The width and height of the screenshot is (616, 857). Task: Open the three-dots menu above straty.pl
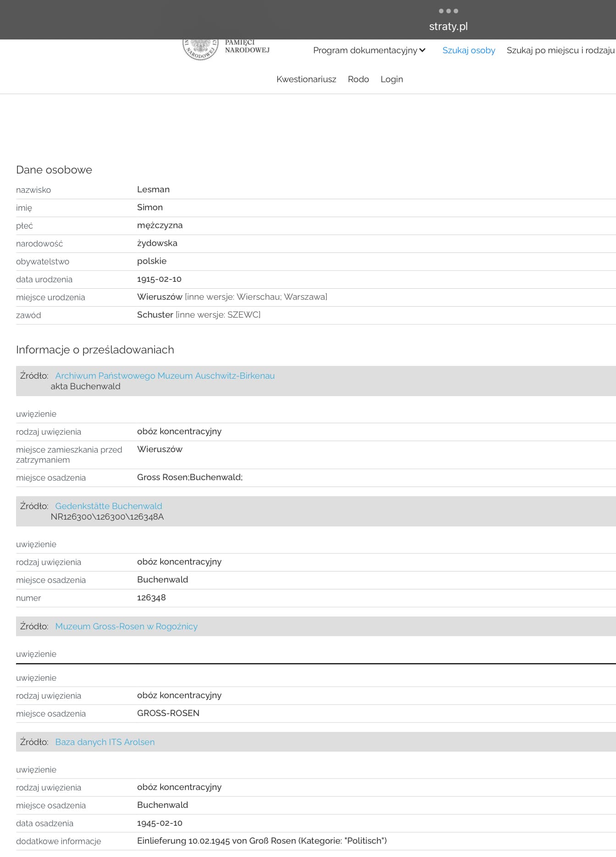click(x=448, y=11)
